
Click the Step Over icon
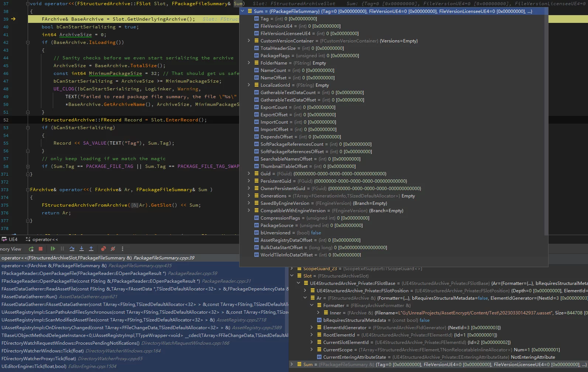point(72,249)
